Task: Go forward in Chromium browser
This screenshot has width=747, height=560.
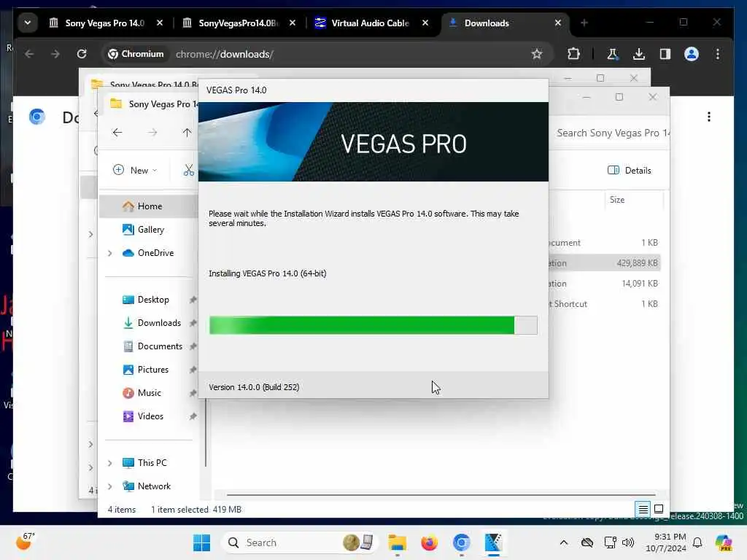Action: coord(55,54)
